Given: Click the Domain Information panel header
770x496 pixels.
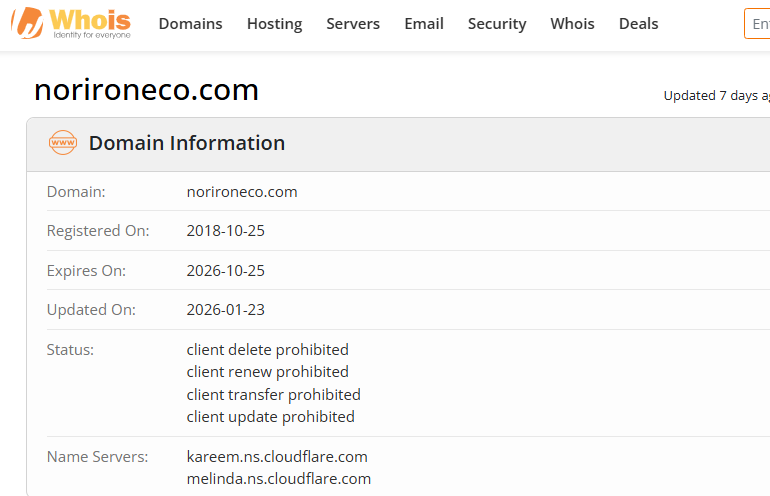Looking at the screenshot, I should pos(187,143).
